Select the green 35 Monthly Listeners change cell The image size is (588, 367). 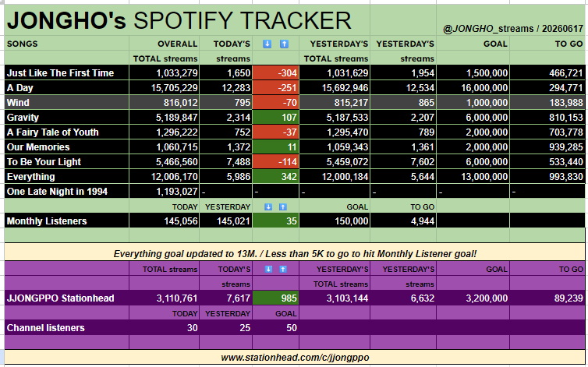click(275, 221)
